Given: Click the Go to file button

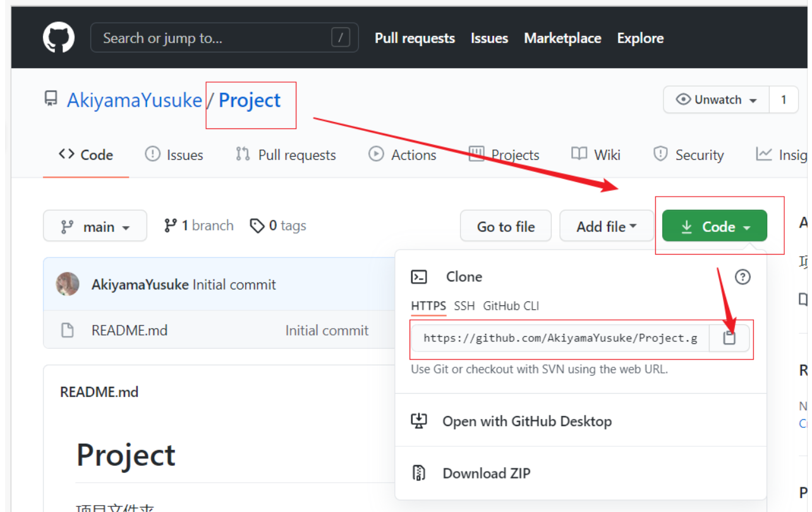Looking at the screenshot, I should tap(506, 226).
